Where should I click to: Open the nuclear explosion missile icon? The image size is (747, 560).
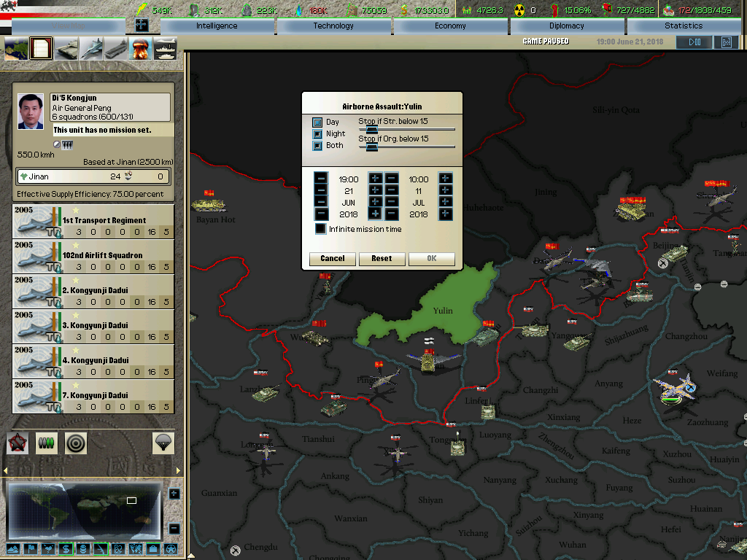140,48
